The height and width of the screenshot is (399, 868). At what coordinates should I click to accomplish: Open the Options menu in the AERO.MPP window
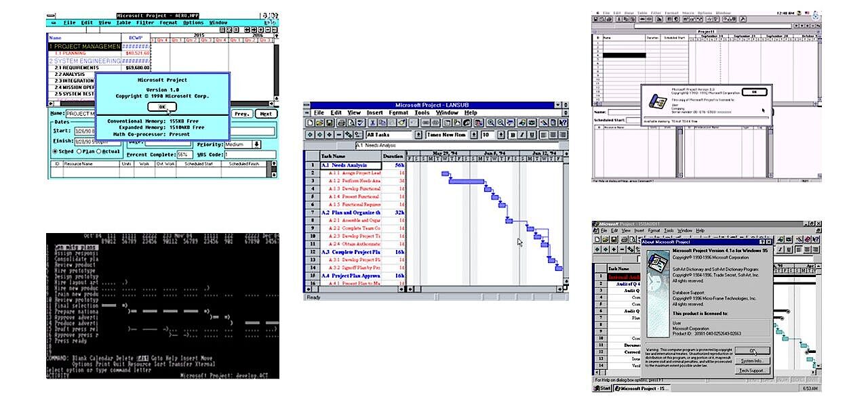click(x=193, y=22)
